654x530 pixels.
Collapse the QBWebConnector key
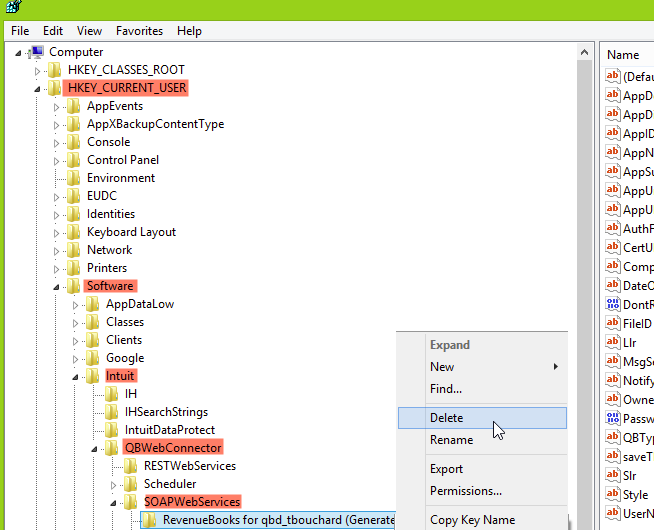[94, 449]
